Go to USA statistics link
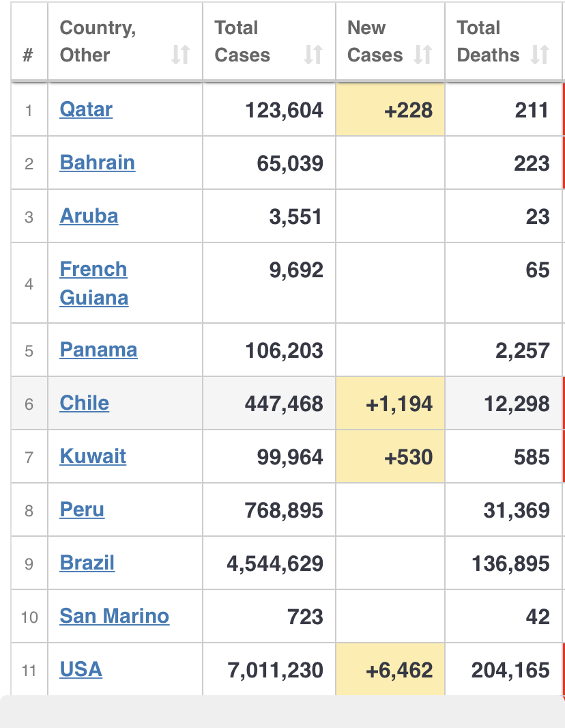This screenshot has height=728, width=565. pos(81,669)
